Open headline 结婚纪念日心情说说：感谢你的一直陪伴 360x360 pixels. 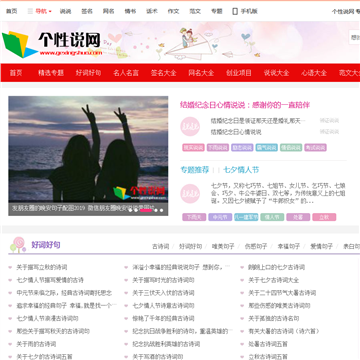click(245, 105)
